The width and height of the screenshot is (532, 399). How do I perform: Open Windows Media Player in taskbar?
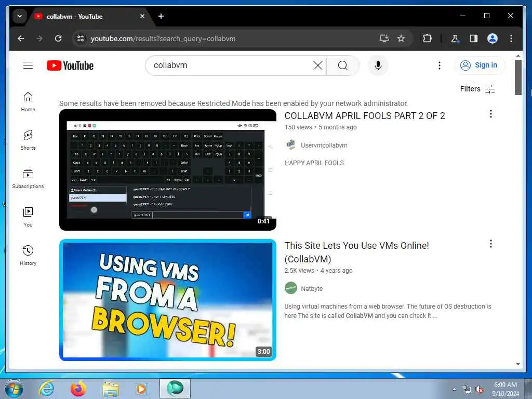[142, 389]
